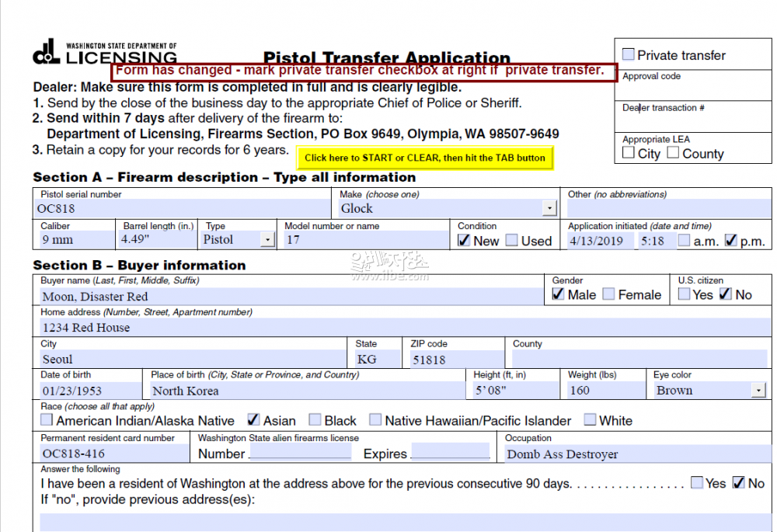The image size is (777, 532).
Task: Click the Pistol serial number field
Action: 183,208
